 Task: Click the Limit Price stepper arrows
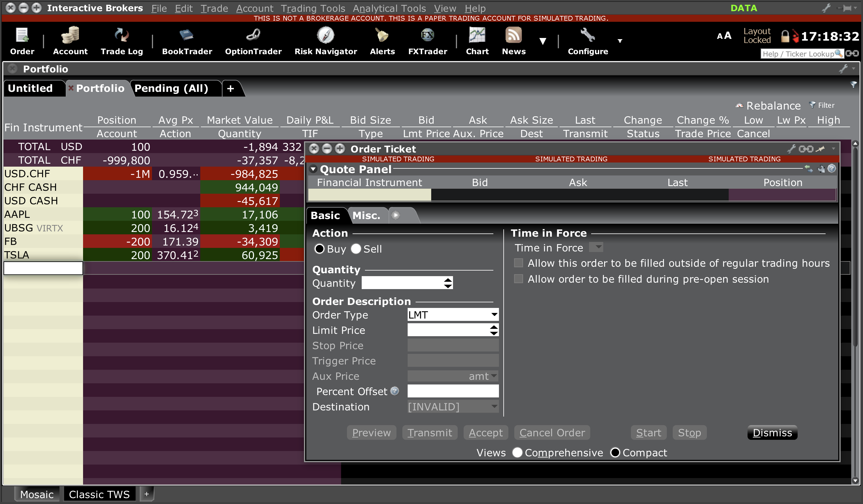[x=494, y=330]
